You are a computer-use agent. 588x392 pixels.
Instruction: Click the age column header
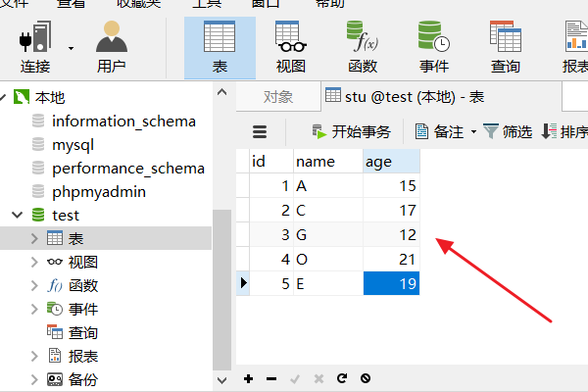pos(391,162)
